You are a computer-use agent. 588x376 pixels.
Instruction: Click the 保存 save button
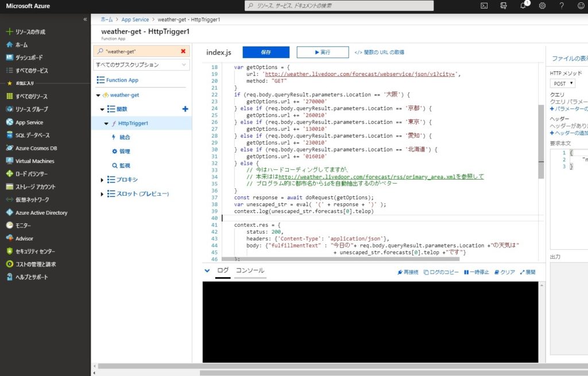coord(266,52)
